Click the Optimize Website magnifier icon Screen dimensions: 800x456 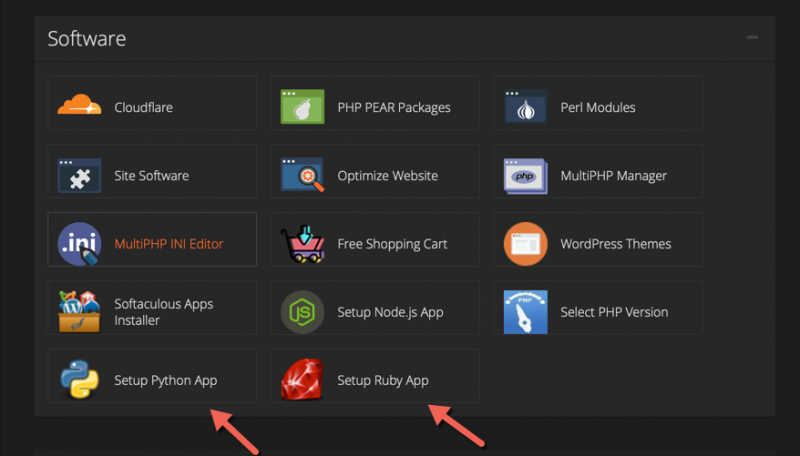(x=303, y=175)
